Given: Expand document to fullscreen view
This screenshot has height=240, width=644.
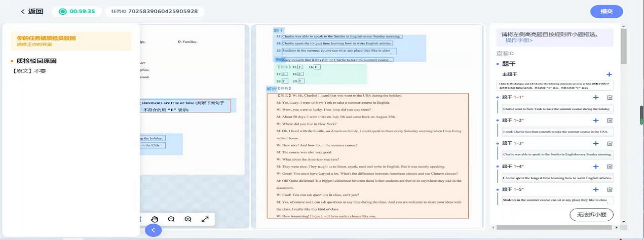Looking at the screenshot, I should click(205, 219).
